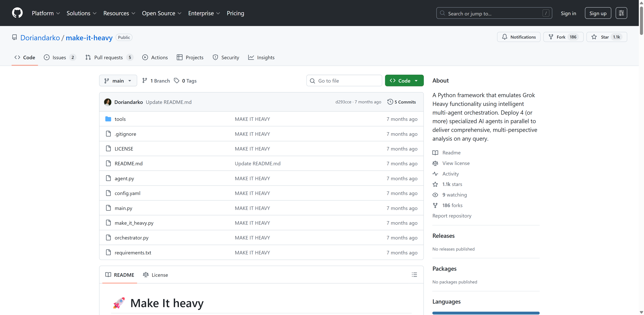This screenshot has height=315, width=644.
Task: Open the tools folder
Action: (x=120, y=119)
